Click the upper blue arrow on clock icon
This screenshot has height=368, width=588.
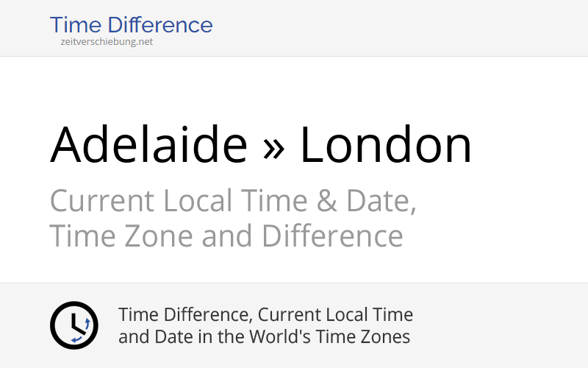tap(87, 324)
